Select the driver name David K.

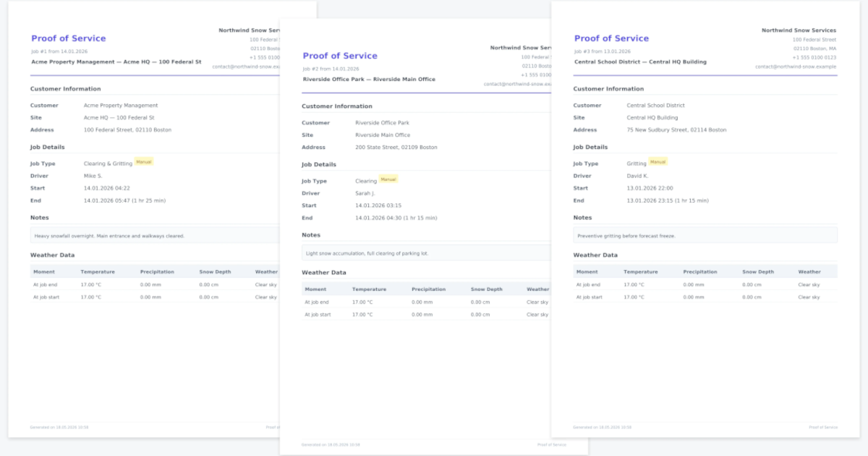(637, 176)
